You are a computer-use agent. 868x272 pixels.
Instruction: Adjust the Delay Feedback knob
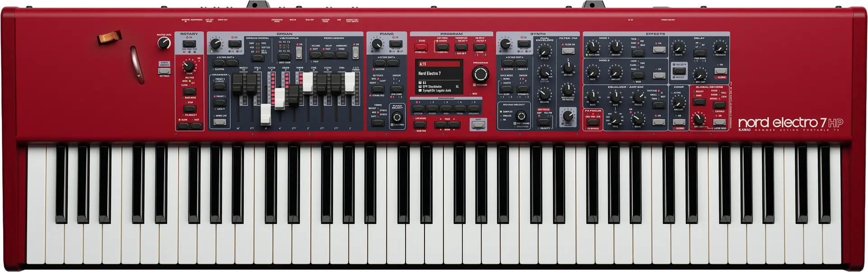click(719, 47)
